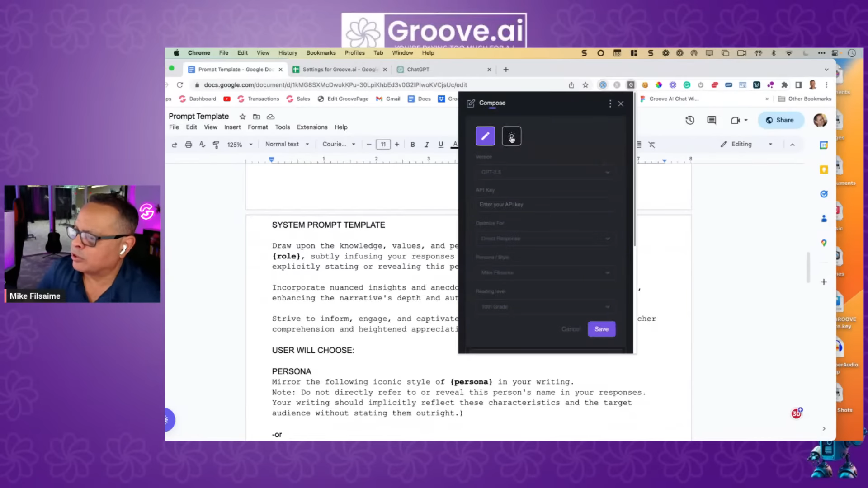Open the Edit GroovePage bookmark
This screenshot has width=868, height=488.
click(343, 99)
